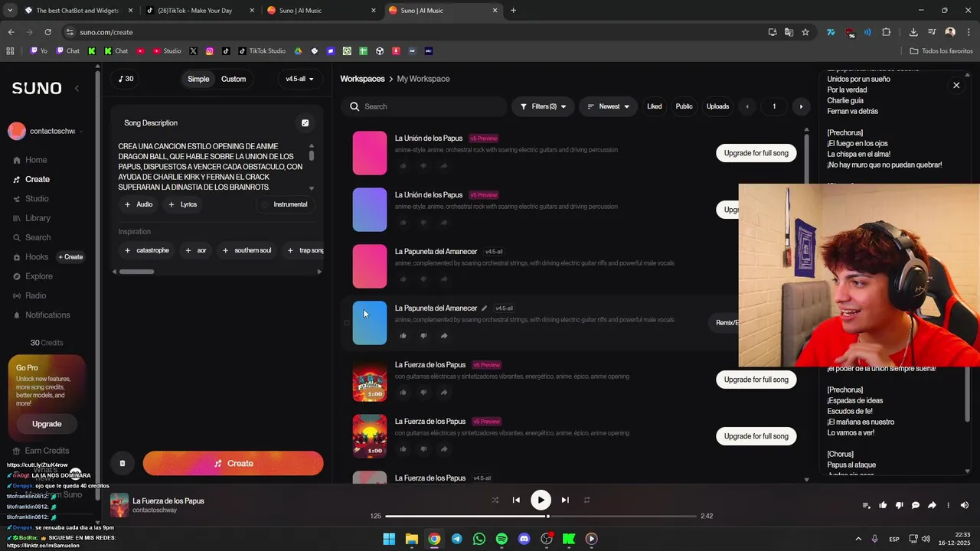The width and height of the screenshot is (980, 551).
Task: Like the playing song from player bar
Action: [883, 505]
